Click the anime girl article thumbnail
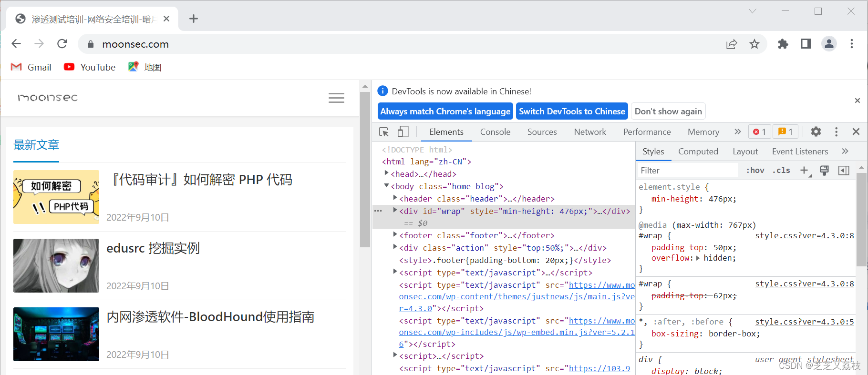This screenshot has height=375, width=868. click(56, 265)
